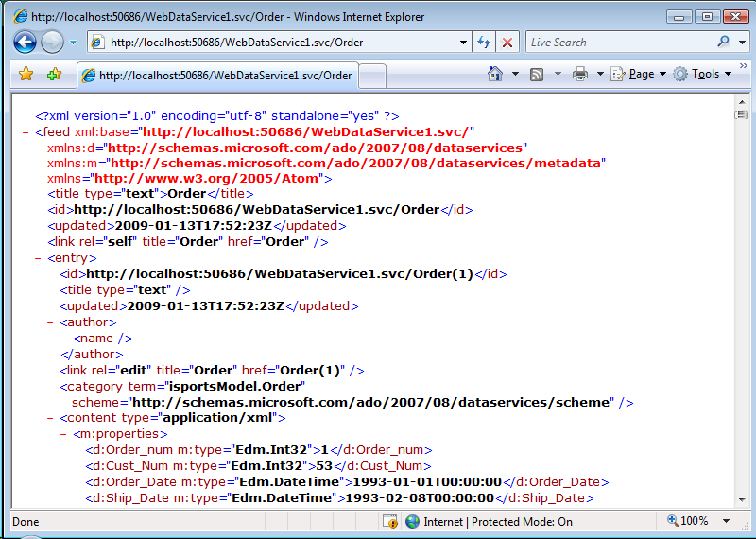This screenshot has height=539, width=756.
Task: Refresh the page with the refresh icon
Action: click(x=484, y=43)
